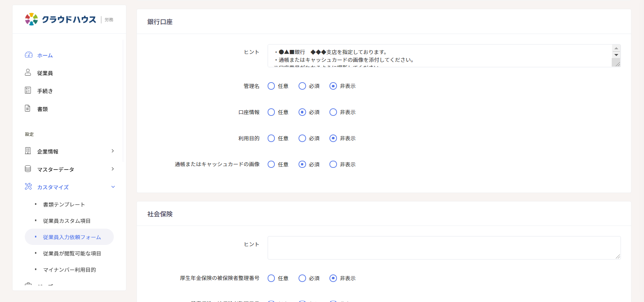Set 厚生年金保険の被保険者整理番号 to 必須
Screen dimensions: 644x302
click(302, 278)
